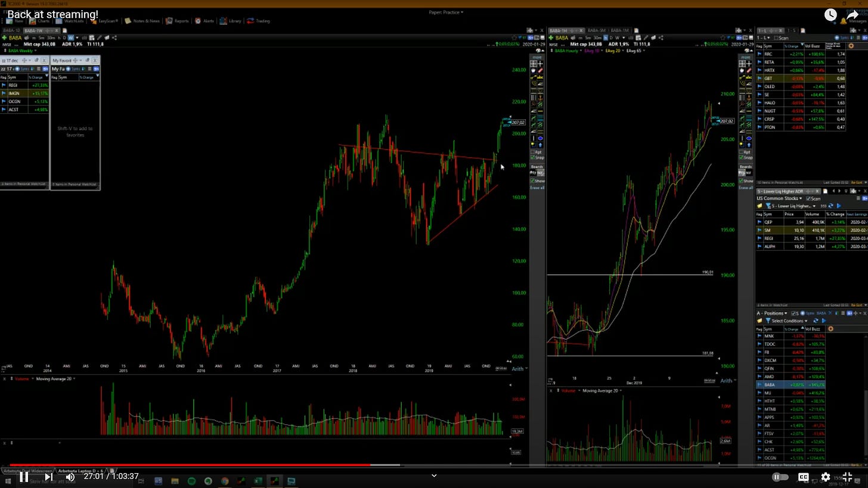Select the abc text tool on left drawing toolbar

click(x=540, y=77)
